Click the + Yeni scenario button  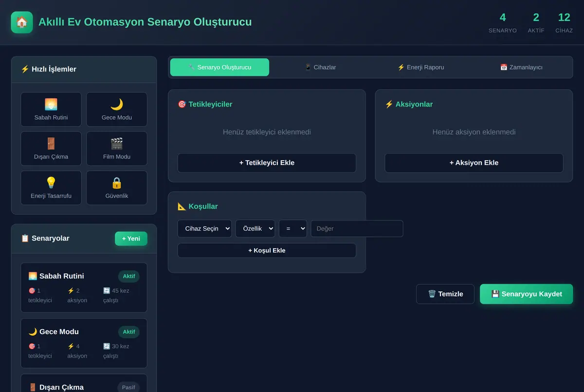point(131,238)
